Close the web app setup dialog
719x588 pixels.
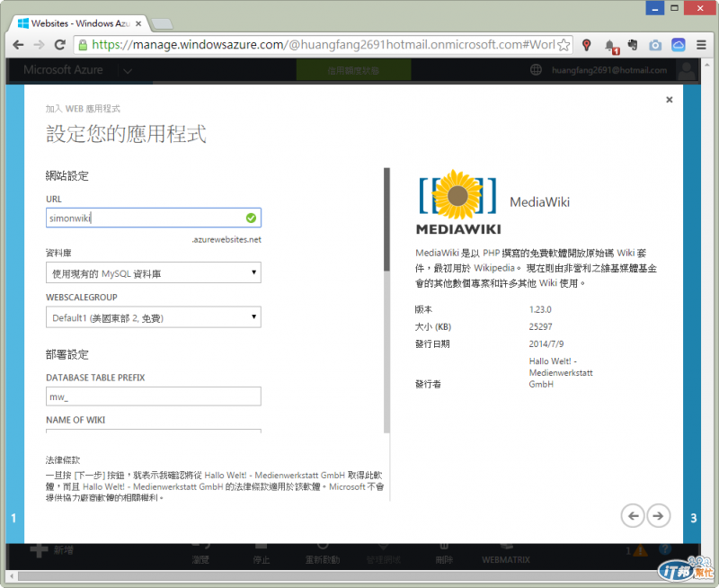(x=669, y=100)
